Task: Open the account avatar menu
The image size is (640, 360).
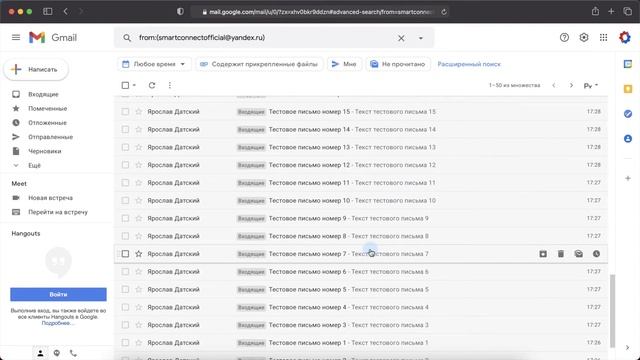Action: 624,38
